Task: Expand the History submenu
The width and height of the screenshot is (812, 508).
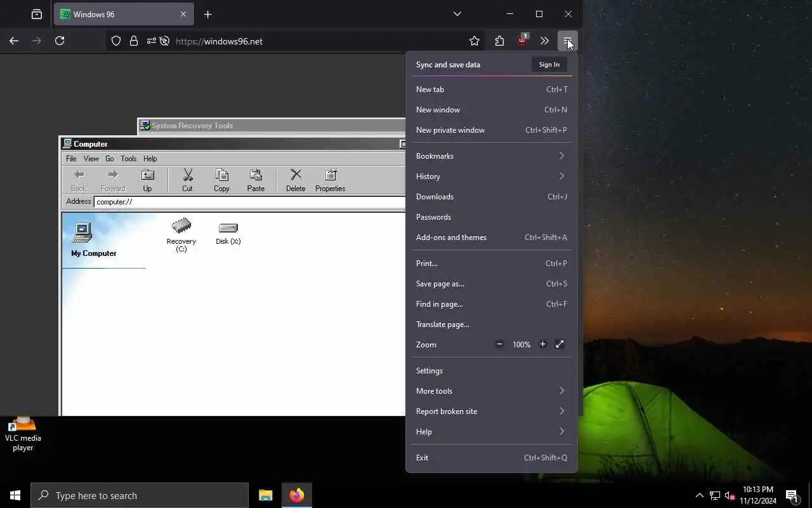Action: (x=491, y=176)
